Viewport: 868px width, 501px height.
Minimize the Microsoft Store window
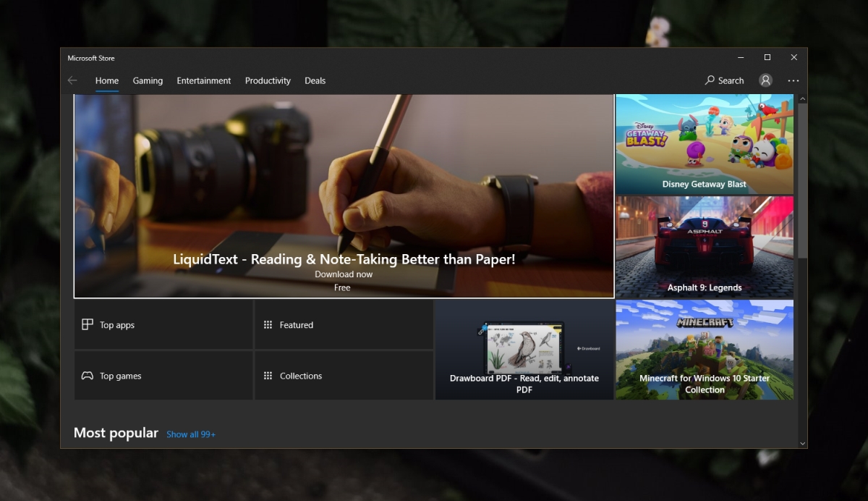[741, 57]
